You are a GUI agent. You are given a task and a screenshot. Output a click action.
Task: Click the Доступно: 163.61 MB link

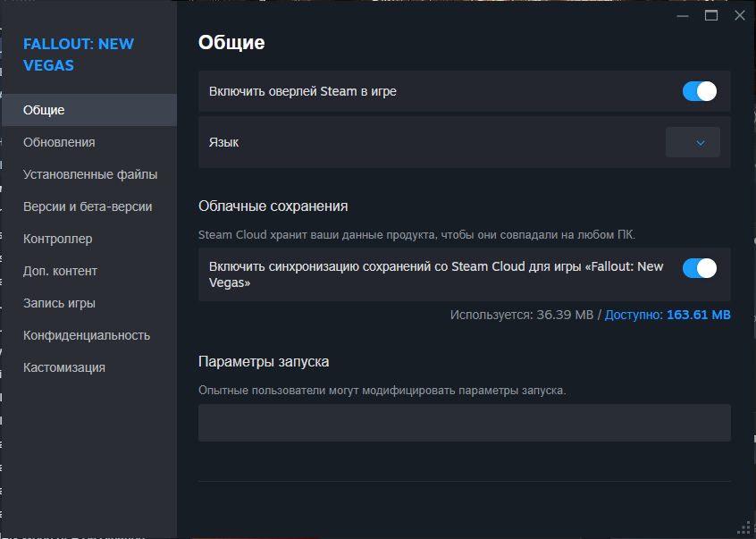(x=668, y=315)
